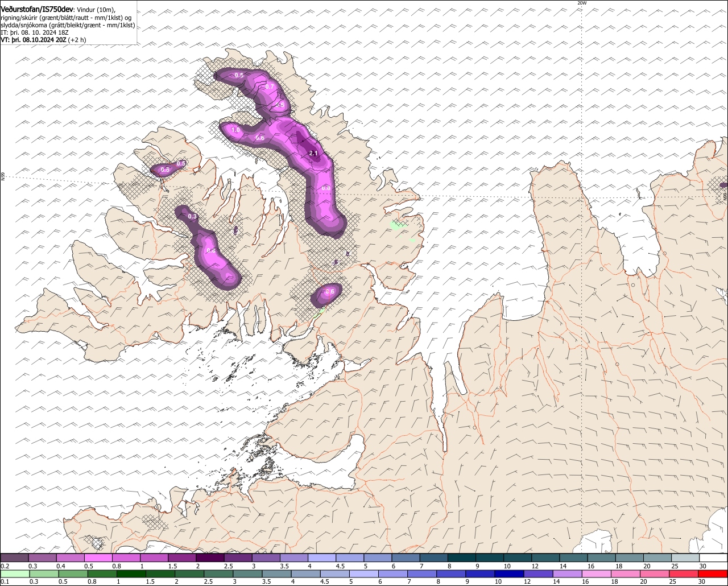Click the '0.7' precipitation value on map

270,86
